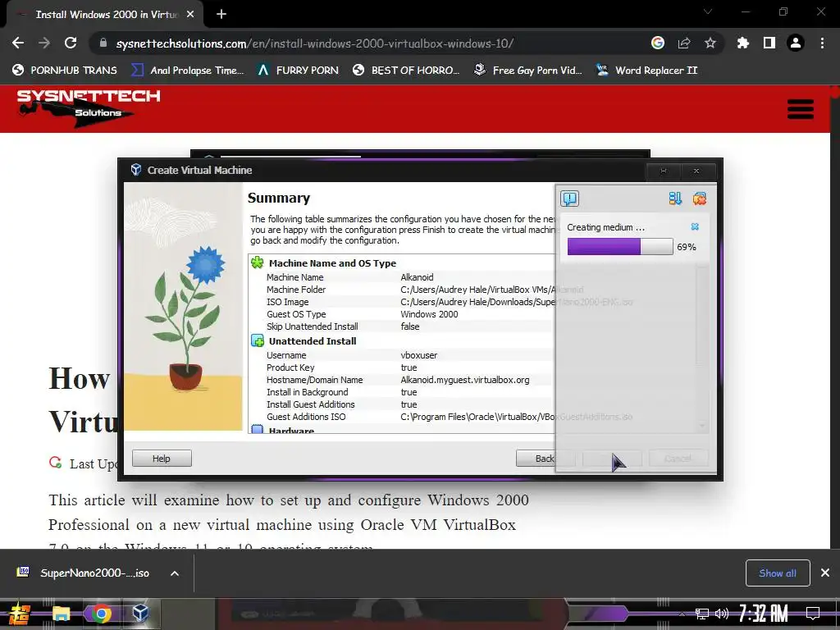
Task: Select the 'Product Key' row label
Action: pyautogui.click(x=290, y=367)
